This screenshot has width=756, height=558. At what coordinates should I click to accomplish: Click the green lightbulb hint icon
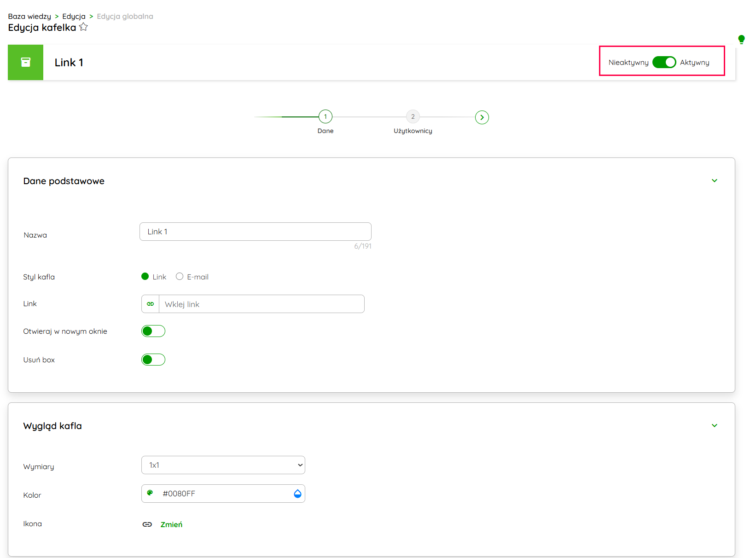point(741,39)
